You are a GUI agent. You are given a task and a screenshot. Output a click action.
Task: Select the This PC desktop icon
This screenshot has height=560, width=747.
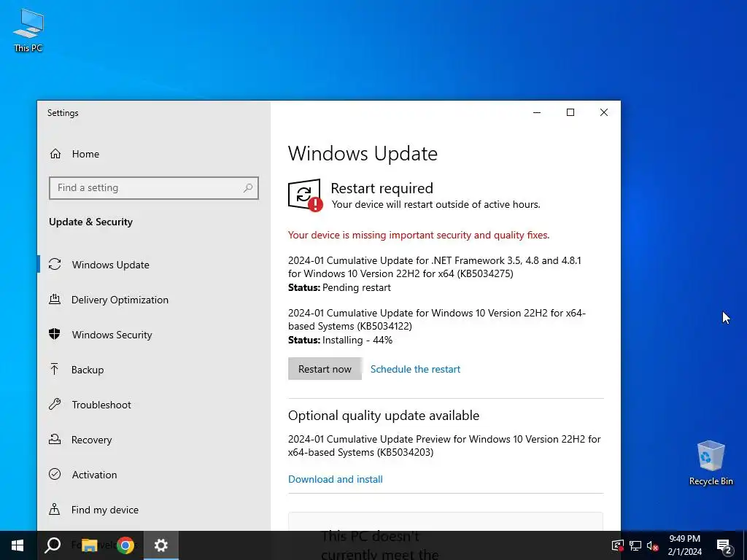[x=28, y=30]
